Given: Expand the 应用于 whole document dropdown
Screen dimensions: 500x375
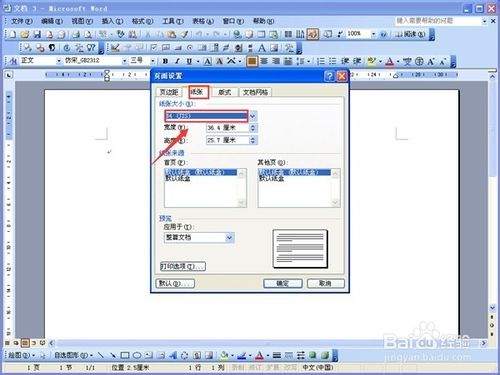Looking at the screenshot, I should point(229,238).
